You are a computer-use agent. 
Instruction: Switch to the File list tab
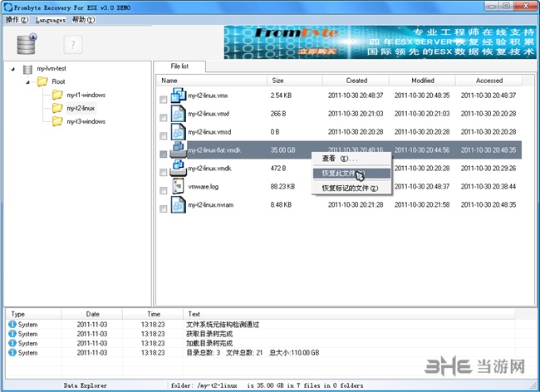point(179,66)
